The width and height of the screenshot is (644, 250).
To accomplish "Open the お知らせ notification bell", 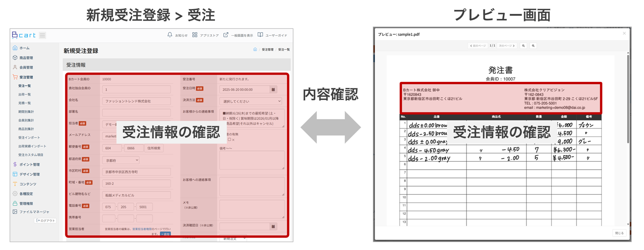I will 170,35.
